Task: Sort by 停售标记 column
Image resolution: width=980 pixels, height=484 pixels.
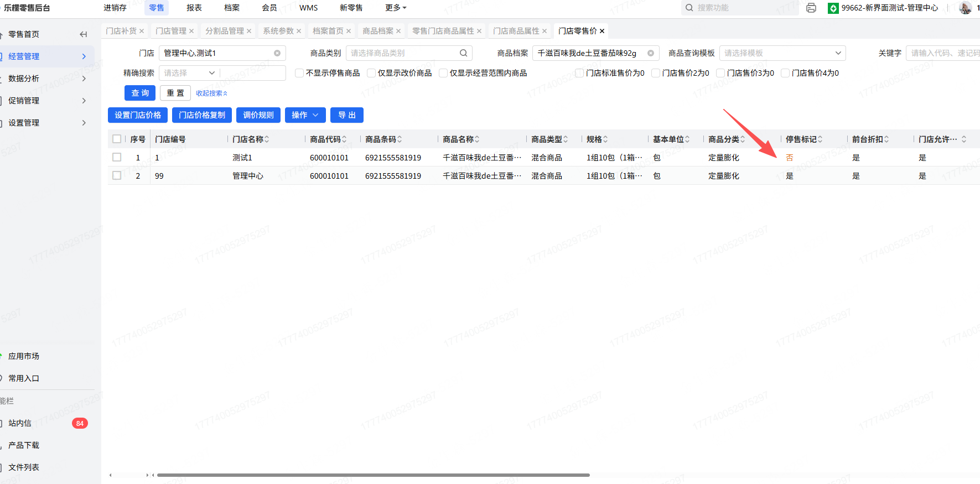Action: pyautogui.click(x=820, y=139)
